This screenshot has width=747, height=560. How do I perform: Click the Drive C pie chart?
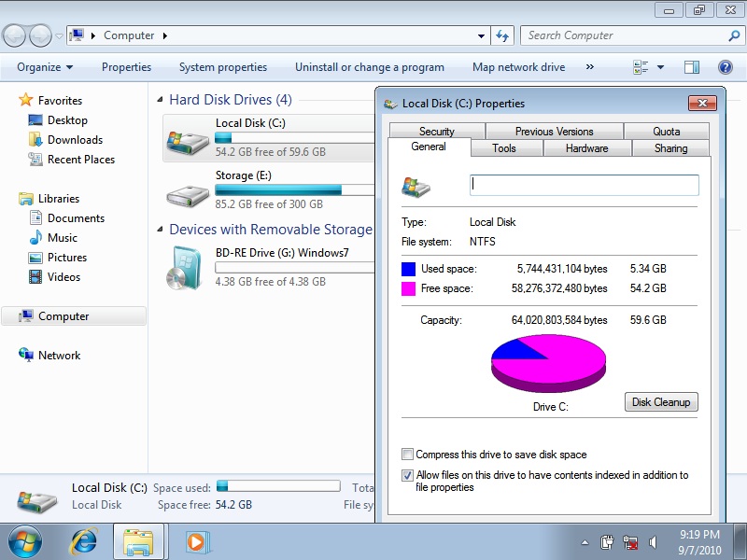point(548,363)
